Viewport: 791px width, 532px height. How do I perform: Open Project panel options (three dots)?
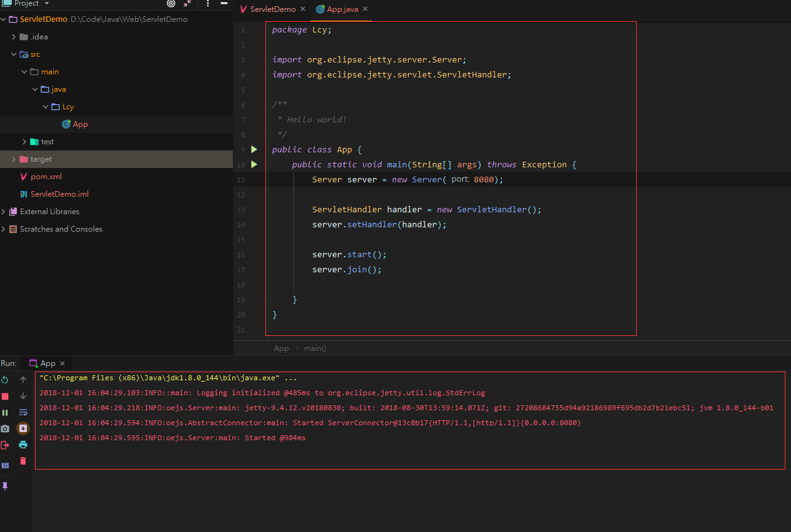[208, 3]
